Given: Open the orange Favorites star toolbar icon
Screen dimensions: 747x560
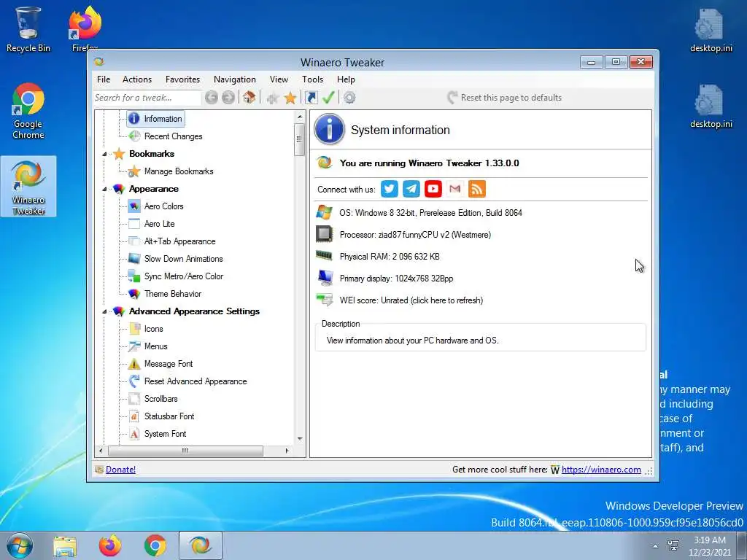Looking at the screenshot, I should tap(290, 98).
